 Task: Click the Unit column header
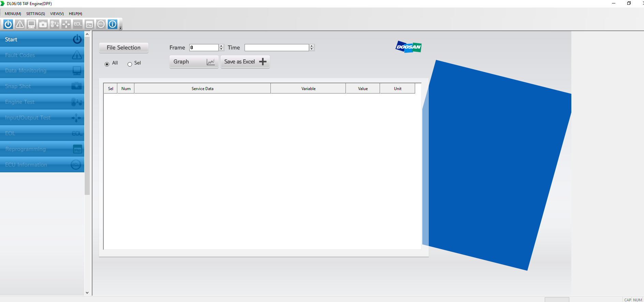[x=398, y=88]
